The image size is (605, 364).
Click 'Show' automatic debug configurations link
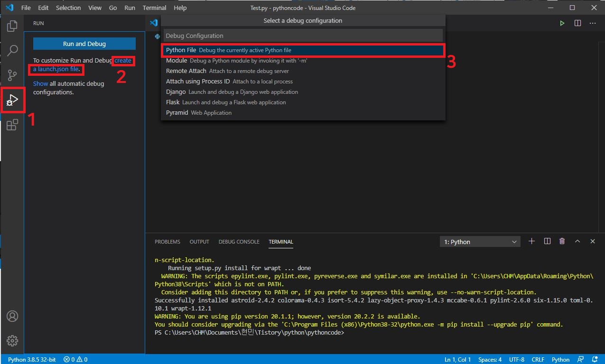coord(40,83)
